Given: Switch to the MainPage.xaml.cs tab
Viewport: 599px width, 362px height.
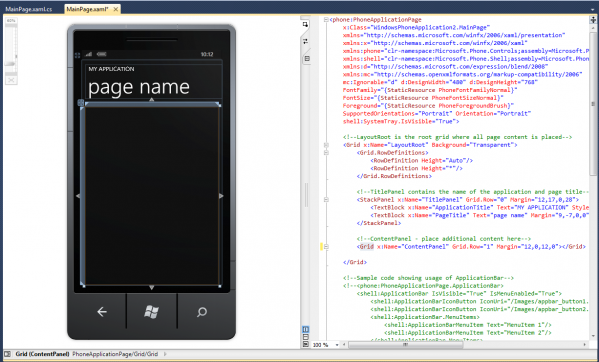Looking at the screenshot, I should pyautogui.click(x=29, y=9).
